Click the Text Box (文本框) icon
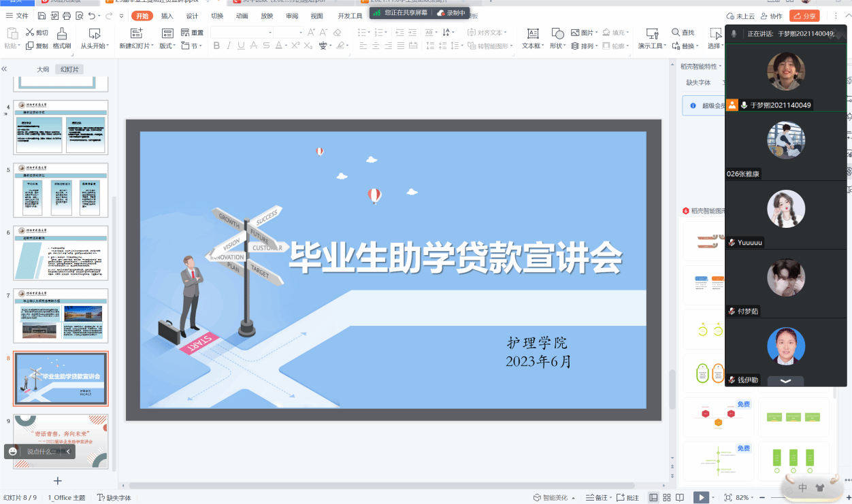852x504 pixels. pyautogui.click(x=533, y=33)
